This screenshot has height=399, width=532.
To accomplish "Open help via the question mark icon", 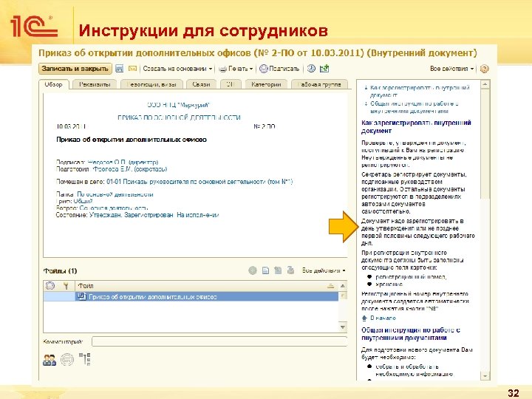I will [485, 69].
